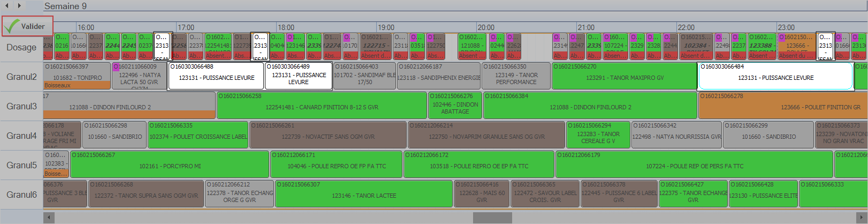This screenshot has height=224, width=868.
Task: Select 122375 - TANOR ECHANGE GVR block
Action: coord(693,194)
